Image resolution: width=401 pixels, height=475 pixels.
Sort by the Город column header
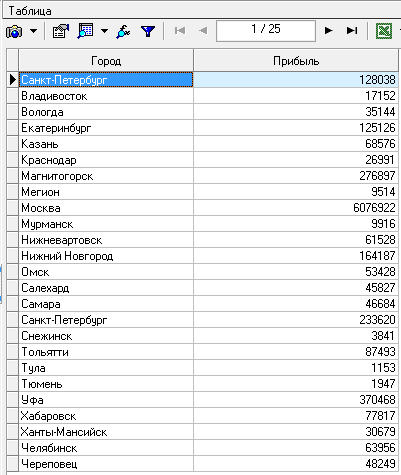coord(106,60)
